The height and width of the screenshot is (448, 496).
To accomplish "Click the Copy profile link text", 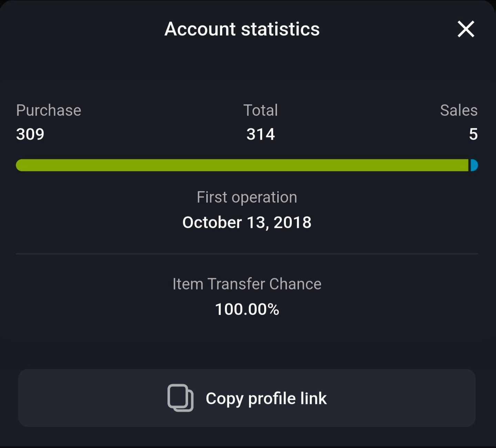I will click(x=266, y=399).
